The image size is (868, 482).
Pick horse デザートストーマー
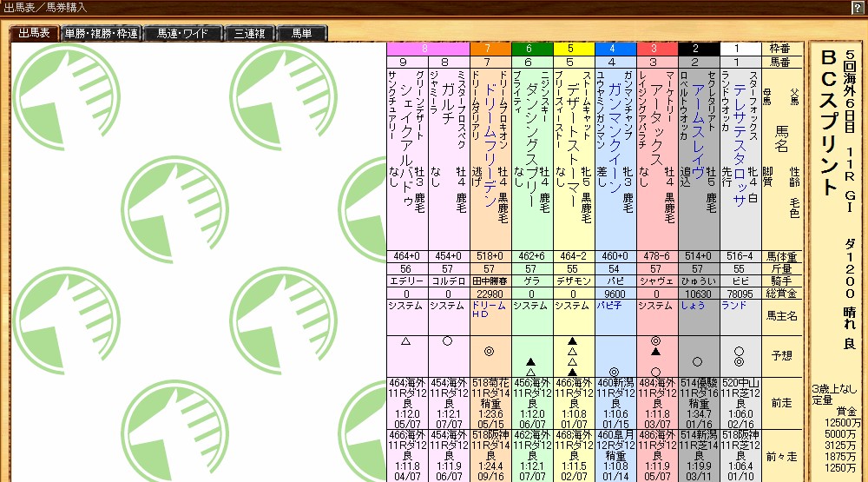click(573, 144)
